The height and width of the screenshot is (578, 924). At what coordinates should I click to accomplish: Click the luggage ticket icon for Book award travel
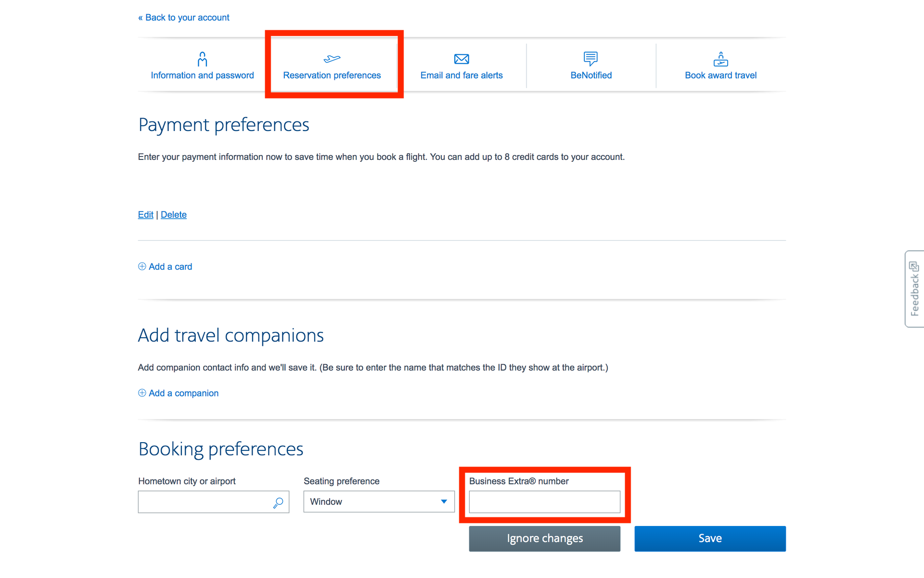(720, 59)
